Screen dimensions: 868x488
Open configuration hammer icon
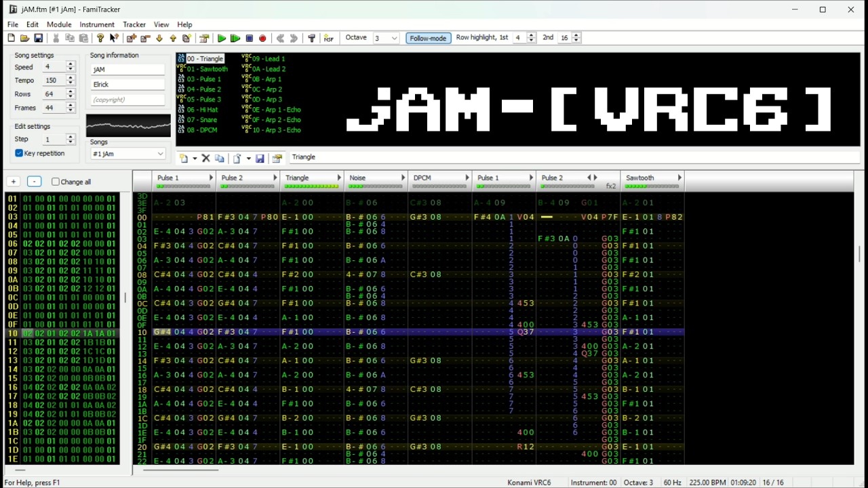[311, 39]
